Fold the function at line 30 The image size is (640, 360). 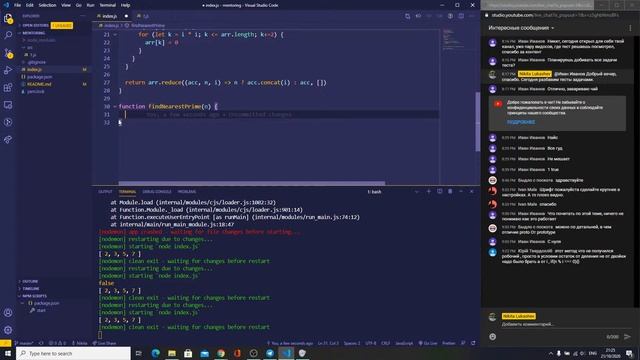(115, 107)
